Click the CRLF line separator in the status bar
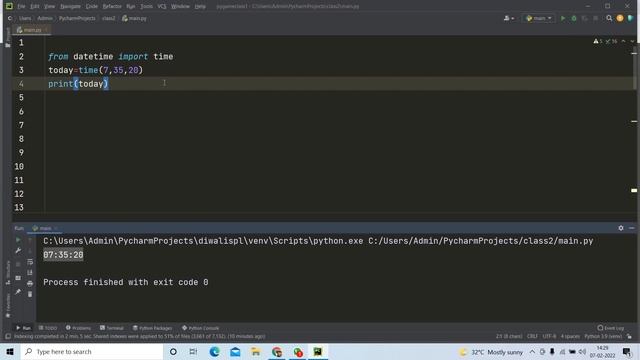This screenshot has height=360, width=640. (x=532, y=336)
